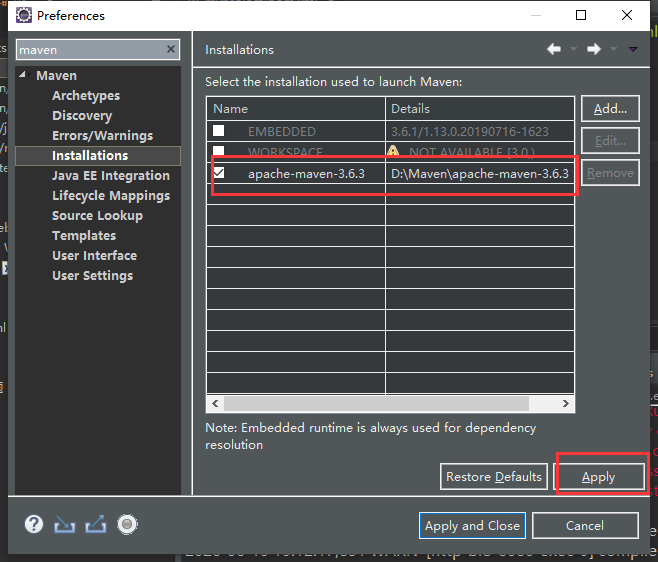Image resolution: width=658 pixels, height=562 pixels.
Task: Go back to previous preference page
Action: [554, 49]
